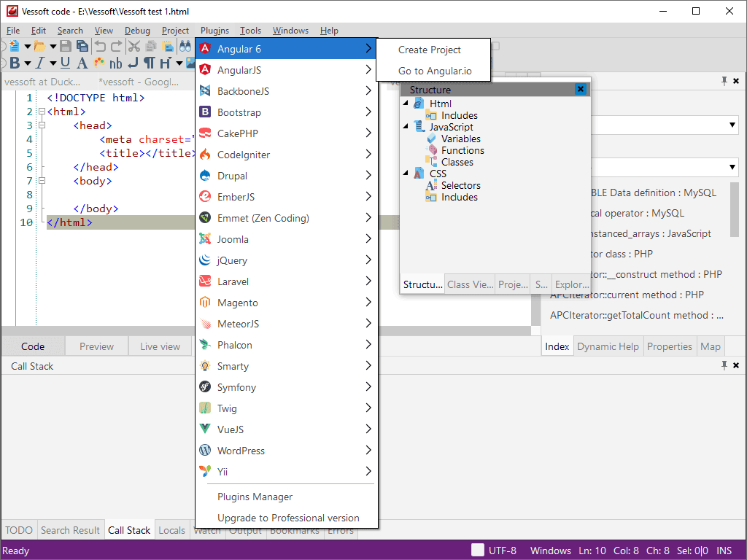Image resolution: width=747 pixels, height=560 pixels.
Task: Pin the Call Stack panel
Action: click(724, 365)
